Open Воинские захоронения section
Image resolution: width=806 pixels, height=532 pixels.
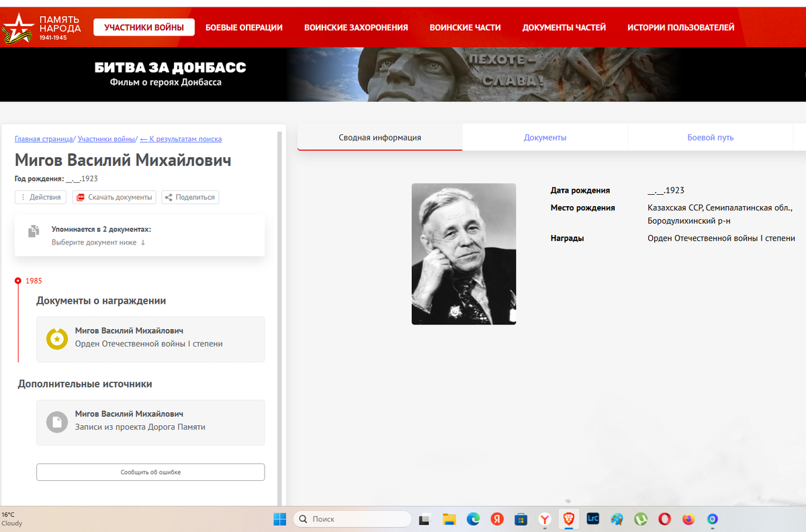(356, 28)
